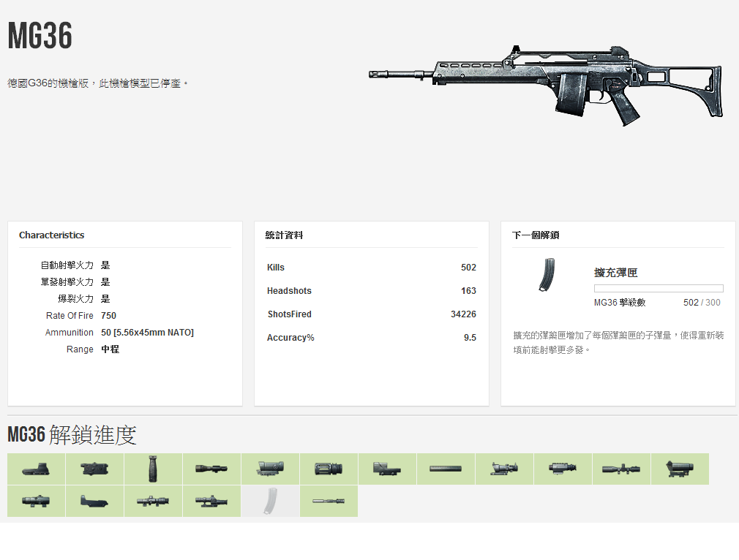The width and height of the screenshot is (739, 560).
Task: Click the Headshots statistic label
Action: (289, 291)
